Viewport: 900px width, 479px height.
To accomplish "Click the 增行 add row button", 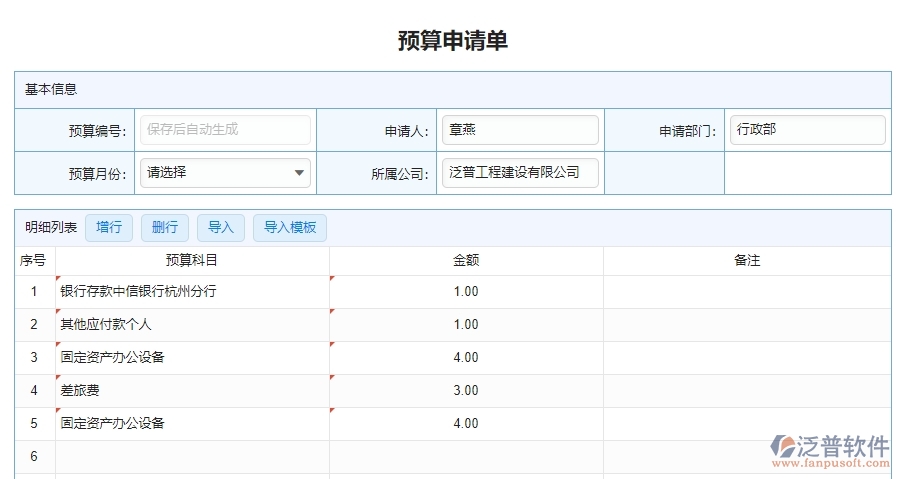I will [109, 228].
